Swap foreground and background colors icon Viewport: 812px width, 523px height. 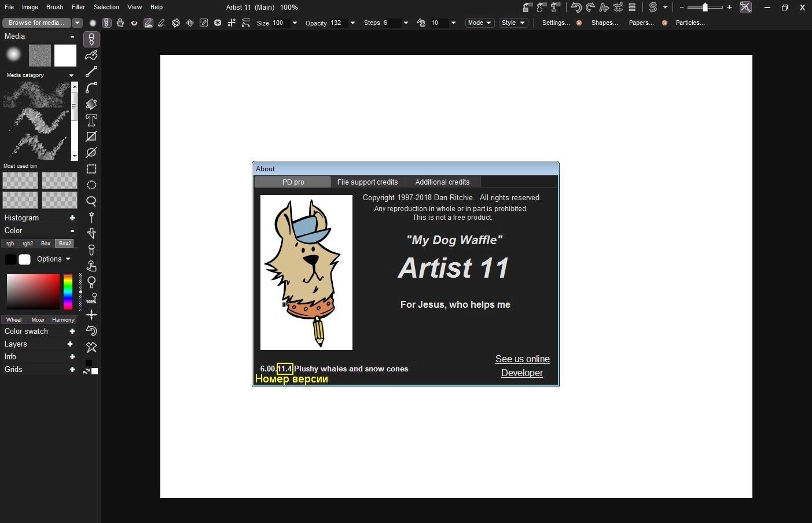coord(86,371)
